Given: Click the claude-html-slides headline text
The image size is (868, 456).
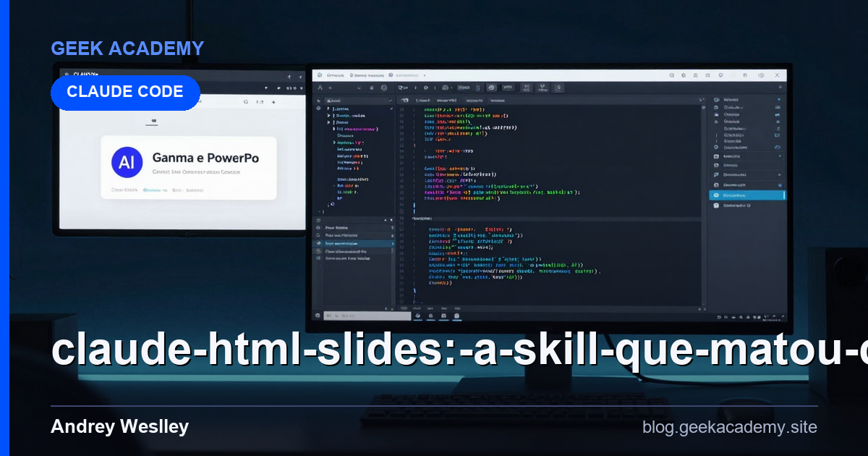Looking at the screenshot, I should click(459, 351).
